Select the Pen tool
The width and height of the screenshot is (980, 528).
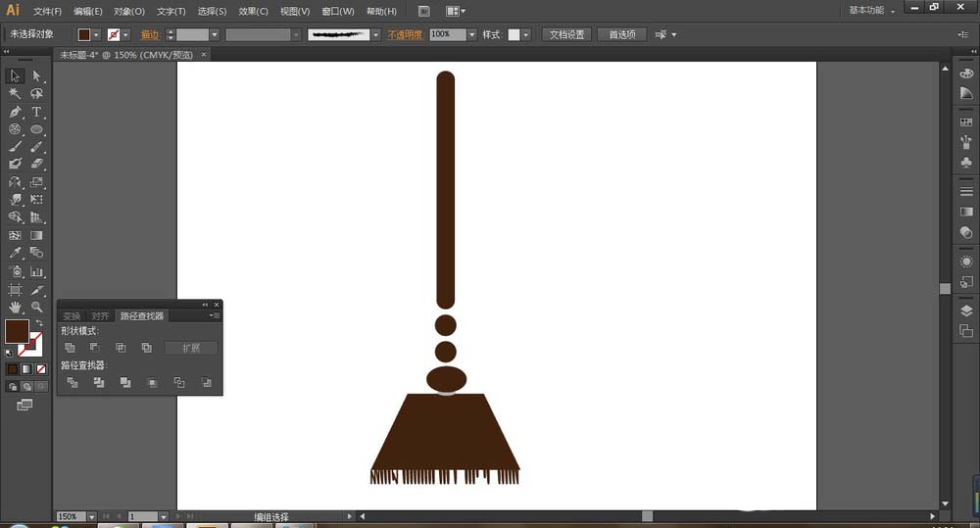click(16, 112)
